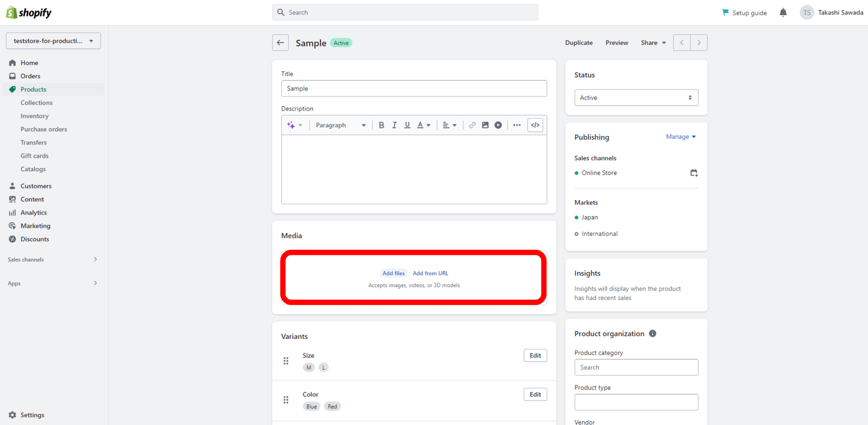Click the Duplicate button
868x425 pixels.
(x=579, y=42)
